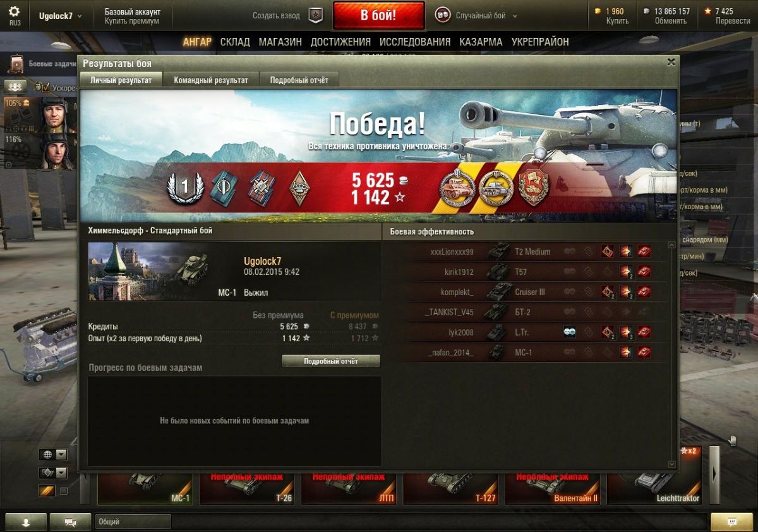Screen dimensions: 758x532
Task: Expand the Ugolock7 account dropdown
Action: coord(61,16)
